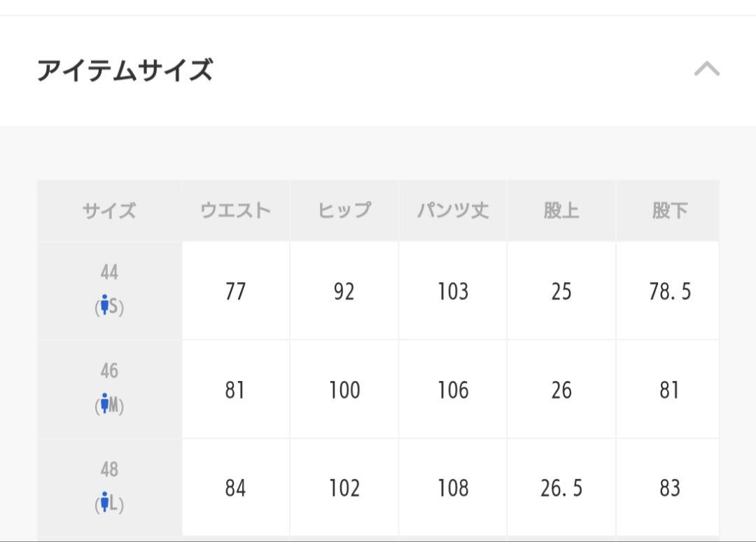Screen dimensions: 756x542
Task: Collapse the アイテムサイズ section with chevron
Action: click(707, 69)
